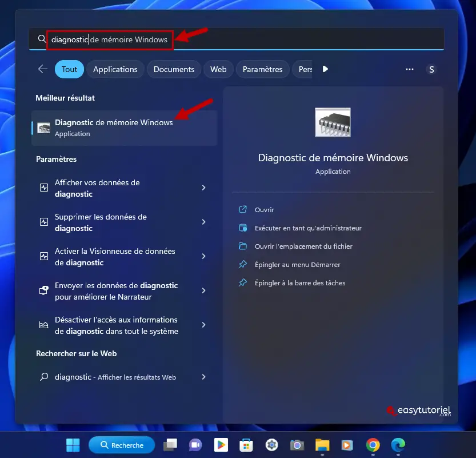Screen dimensions: 476x458
Task: Click the admin shield icon
Action: click(x=243, y=228)
